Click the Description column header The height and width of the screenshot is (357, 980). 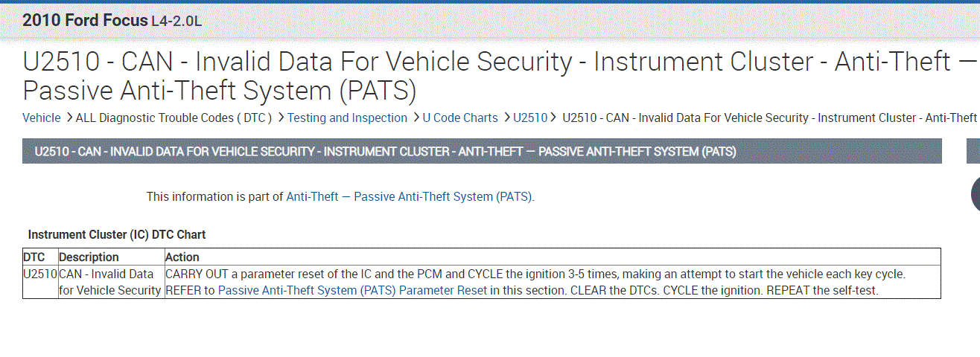coord(89,257)
